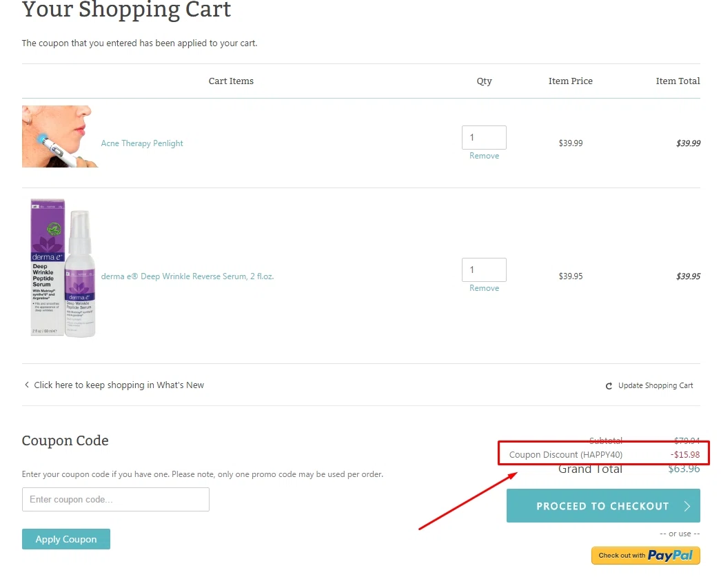Click the Coupon Discount HAPPY40 line
Viewport: 721px width, 588px height.
point(604,454)
